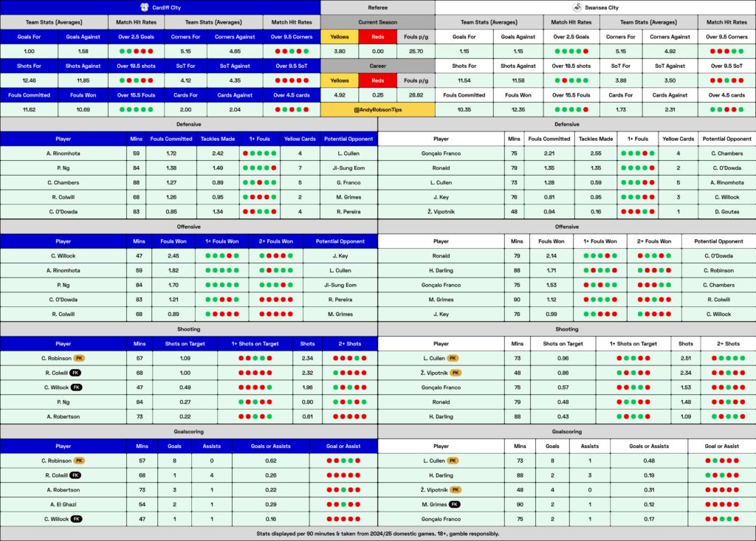This screenshot has height=541, width=756.
Task: Click the Cardiff City club crest icon
Action: click(x=144, y=7)
